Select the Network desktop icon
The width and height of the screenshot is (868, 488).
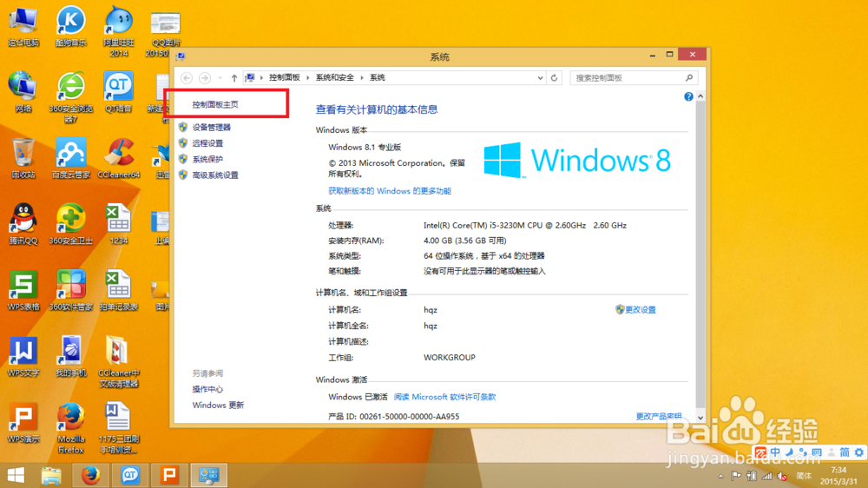tap(23, 93)
